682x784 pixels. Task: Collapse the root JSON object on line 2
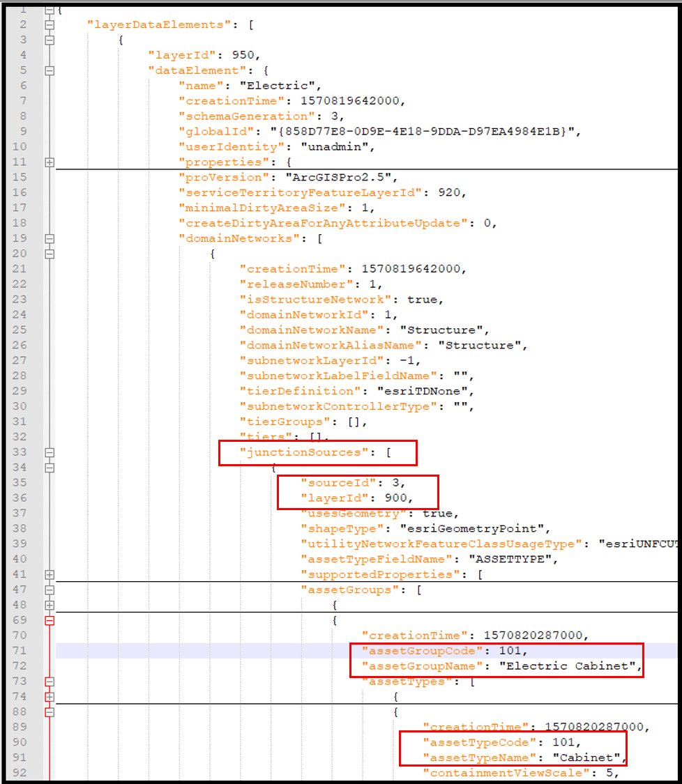[48, 8]
